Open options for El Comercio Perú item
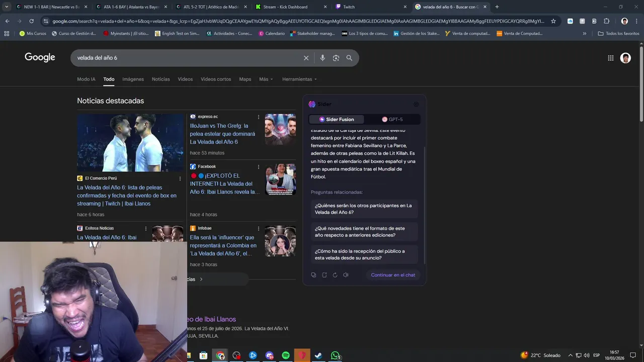Viewport: 644px width, 362px height. click(180, 178)
